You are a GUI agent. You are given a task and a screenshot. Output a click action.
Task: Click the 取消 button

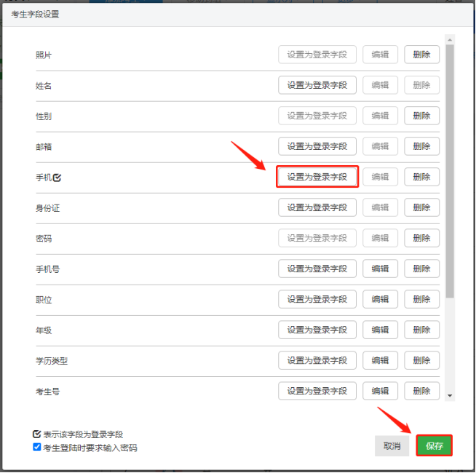tap(392, 445)
